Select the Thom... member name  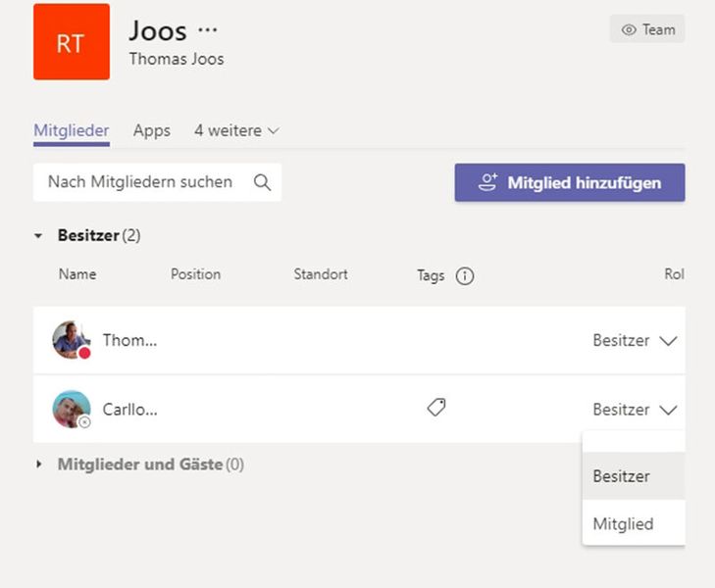130,340
